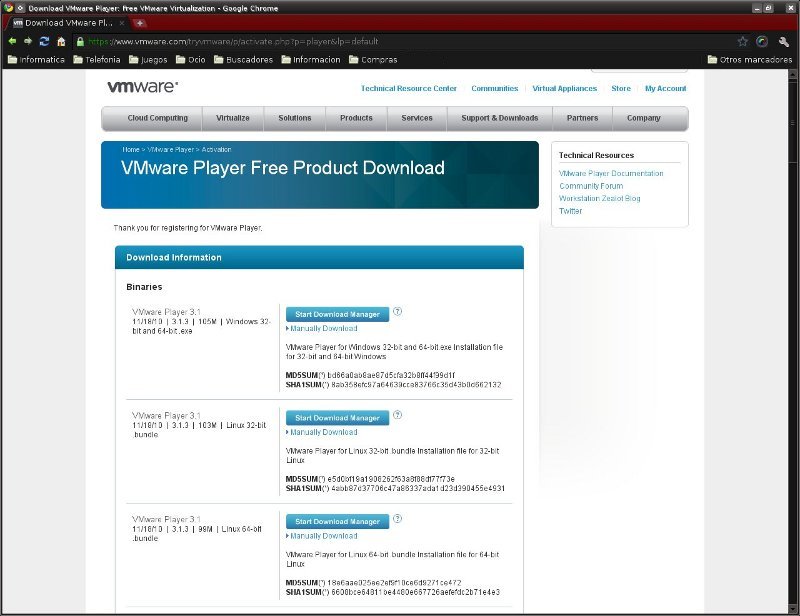Image resolution: width=800 pixels, height=616 pixels.
Task: Go to the browser Home icon
Action: pos(61,41)
